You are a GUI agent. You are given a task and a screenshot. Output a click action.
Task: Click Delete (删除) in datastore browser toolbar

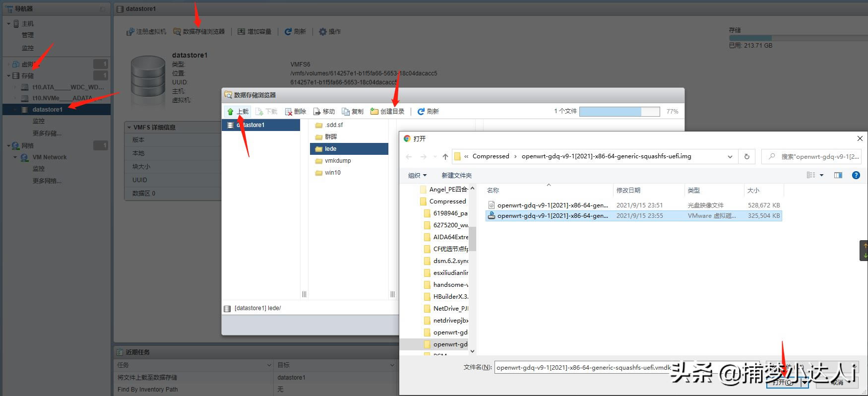point(295,112)
